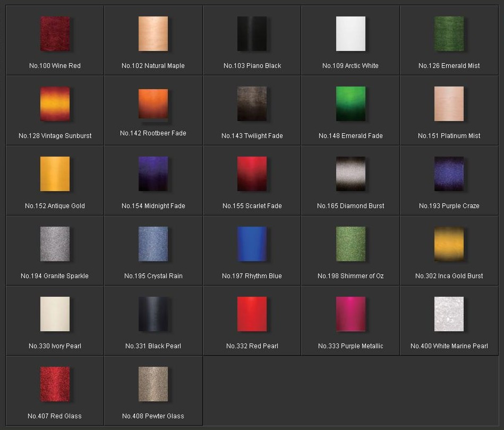Screen dimensions: 504x430
Task: Choose the No.128 Vintage Sunburst swatch
Action: 55,104
